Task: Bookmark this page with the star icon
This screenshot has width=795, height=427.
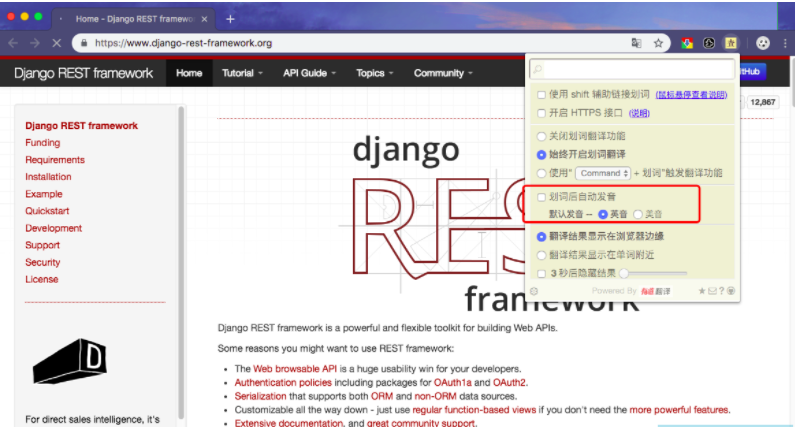Action: coord(658,43)
